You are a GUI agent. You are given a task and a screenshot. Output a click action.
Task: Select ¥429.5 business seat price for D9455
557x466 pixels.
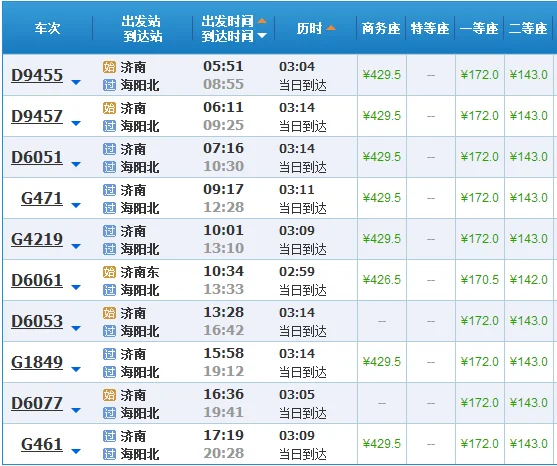(x=382, y=75)
